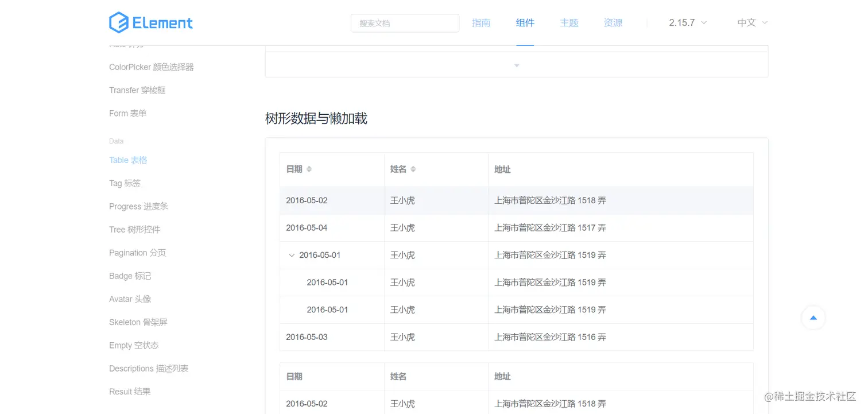Image resolution: width=868 pixels, height=414 pixels.
Task: Select Skeleton 骨架屏 in sidebar
Action: [138, 322]
